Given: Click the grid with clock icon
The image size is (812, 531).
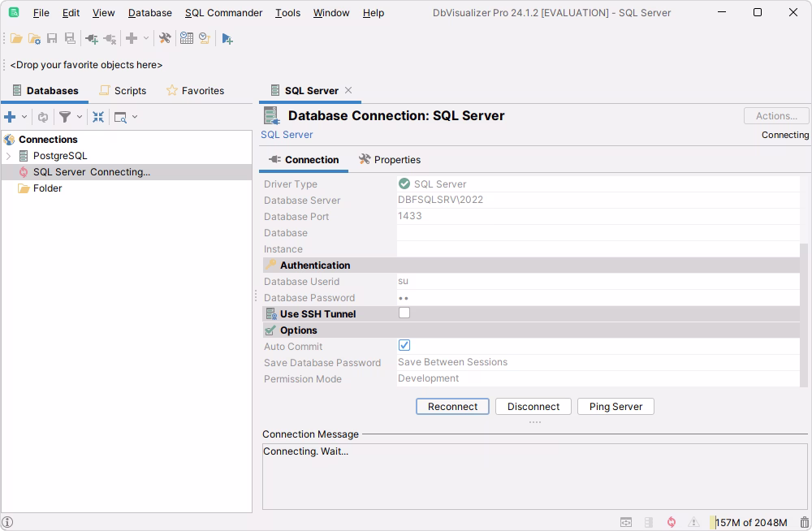Looking at the screenshot, I should [187, 38].
